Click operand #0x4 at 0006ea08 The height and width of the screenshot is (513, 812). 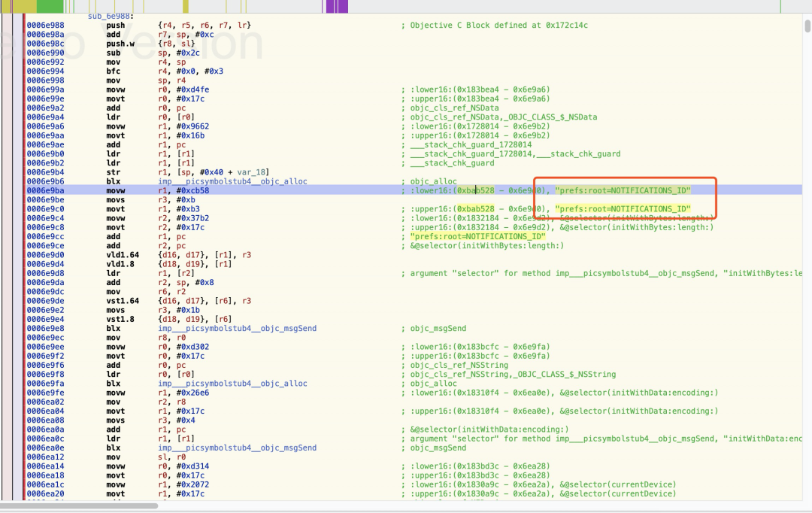186,420
